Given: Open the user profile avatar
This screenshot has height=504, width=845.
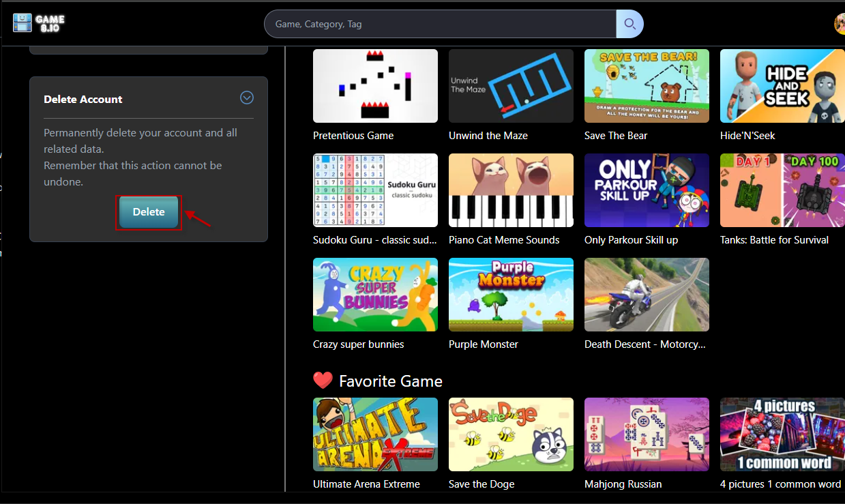Looking at the screenshot, I should click(840, 24).
